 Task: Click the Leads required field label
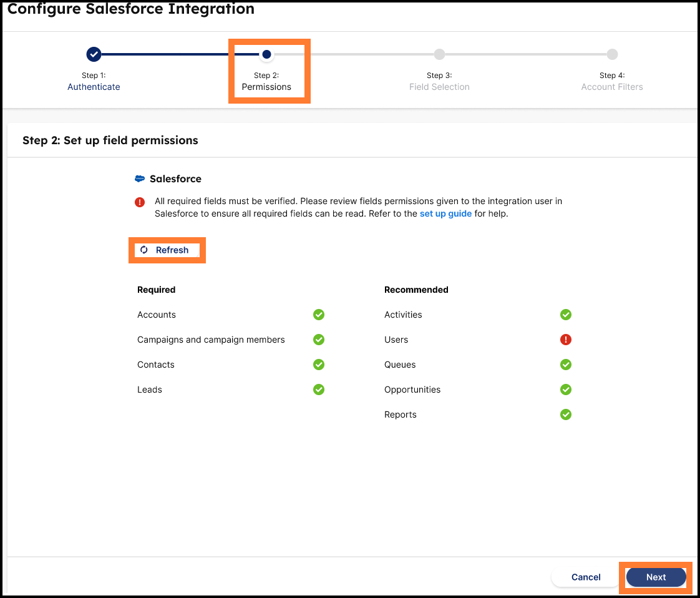(x=150, y=390)
